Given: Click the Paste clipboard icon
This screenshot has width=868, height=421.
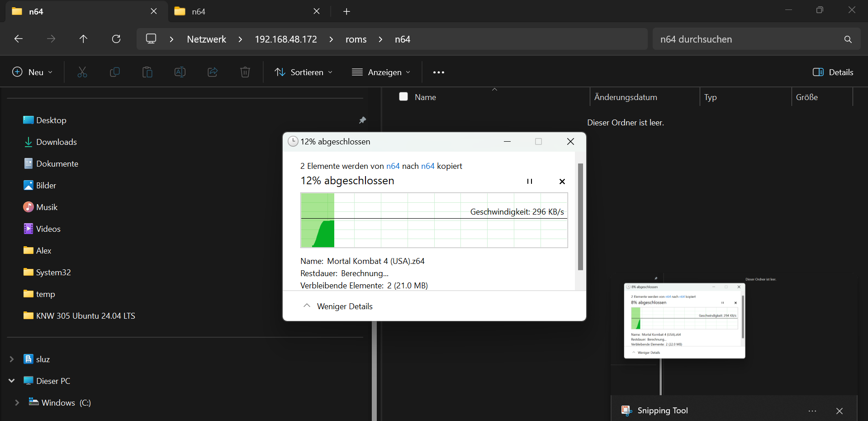Looking at the screenshot, I should (147, 72).
